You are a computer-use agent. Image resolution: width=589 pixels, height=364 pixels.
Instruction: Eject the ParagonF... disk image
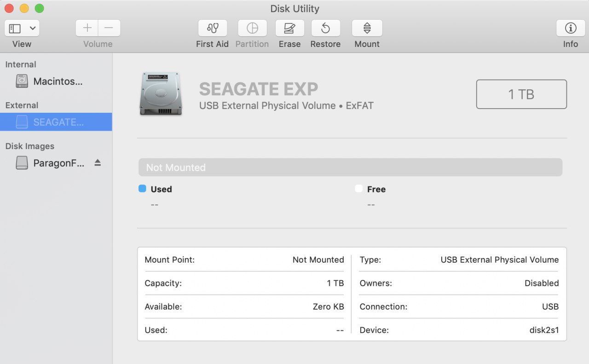click(98, 162)
